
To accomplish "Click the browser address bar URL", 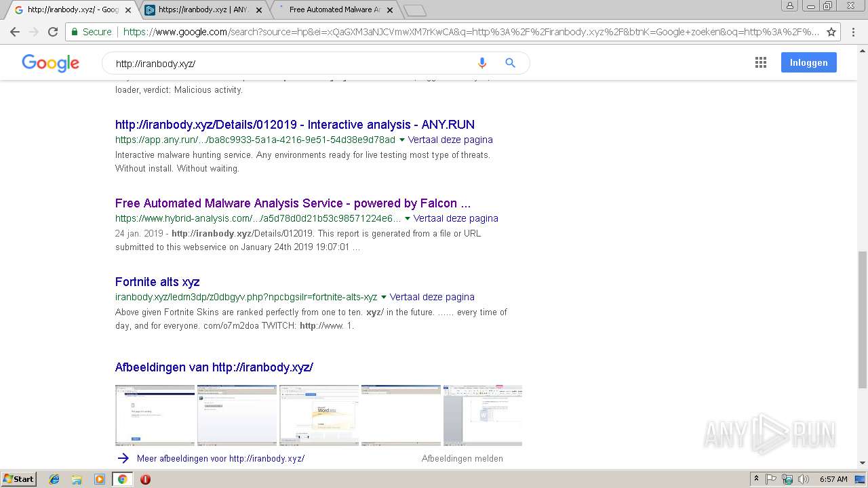I will click(471, 32).
